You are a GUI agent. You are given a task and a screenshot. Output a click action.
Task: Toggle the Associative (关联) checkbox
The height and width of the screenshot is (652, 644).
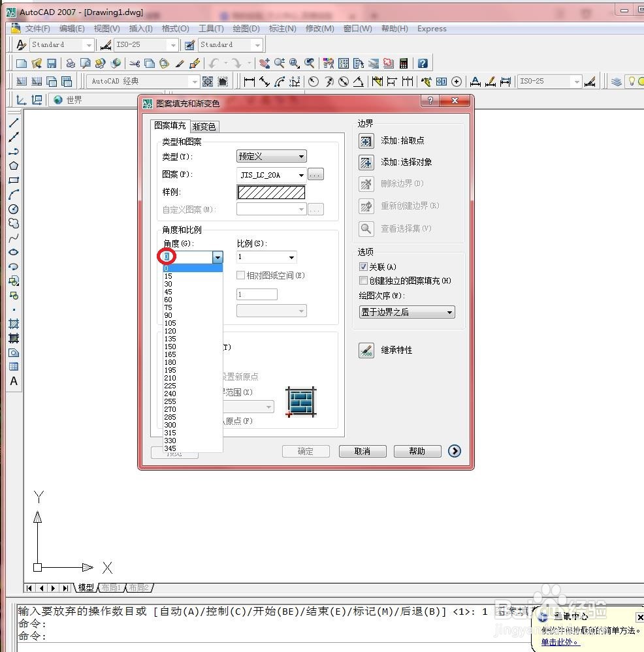[x=363, y=266]
